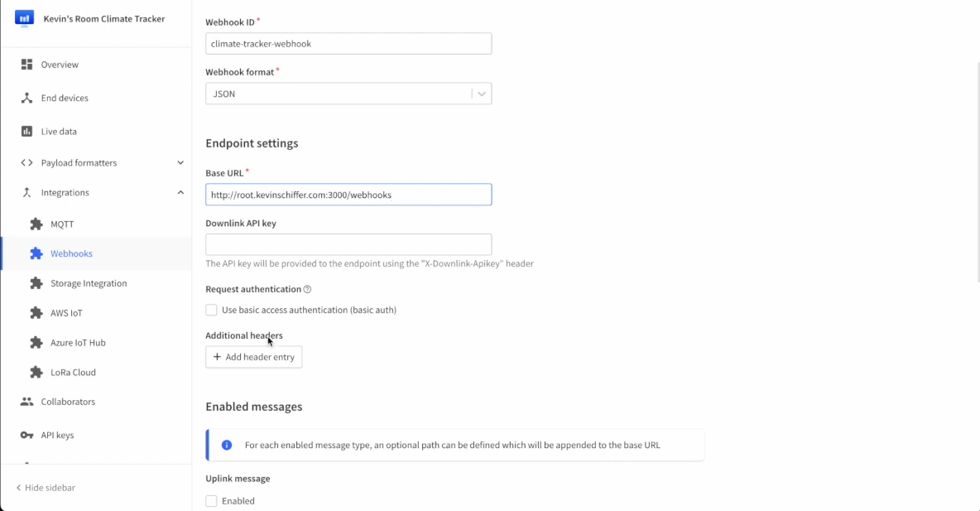This screenshot has width=980, height=511.
Task: Enable basic access authentication checkbox
Action: [x=211, y=310]
